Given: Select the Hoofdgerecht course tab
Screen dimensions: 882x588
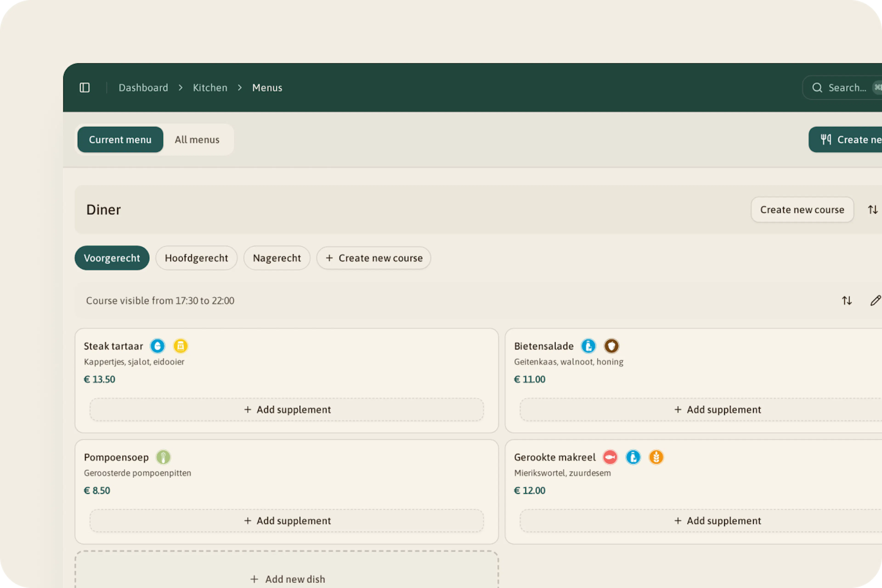Looking at the screenshot, I should [x=197, y=258].
